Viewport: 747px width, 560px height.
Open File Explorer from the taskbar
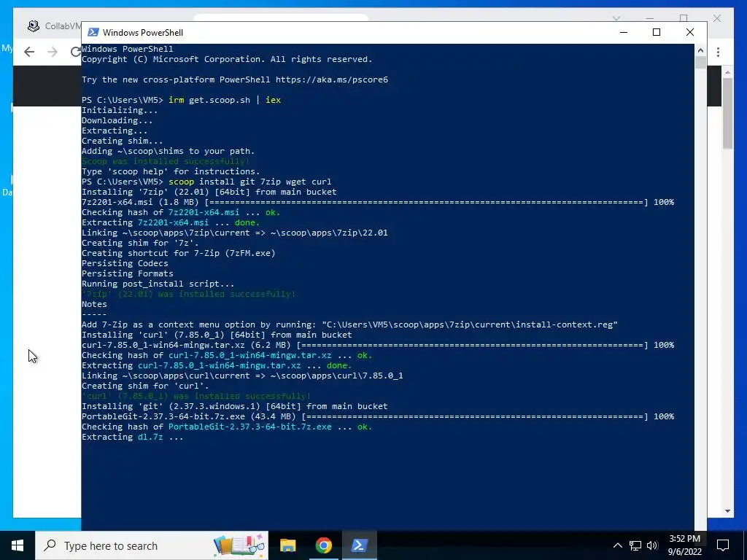[287, 545]
